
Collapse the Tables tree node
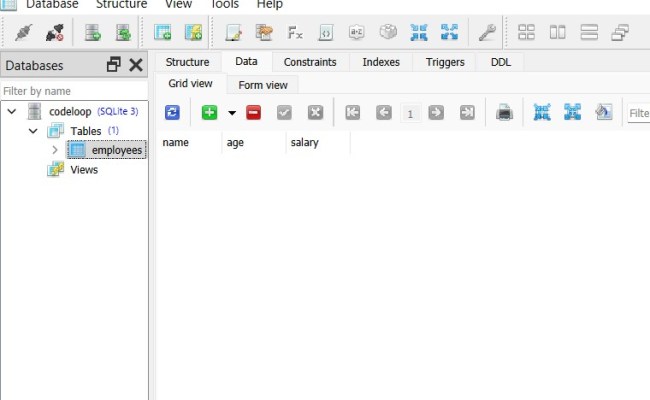[x=33, y=131]
